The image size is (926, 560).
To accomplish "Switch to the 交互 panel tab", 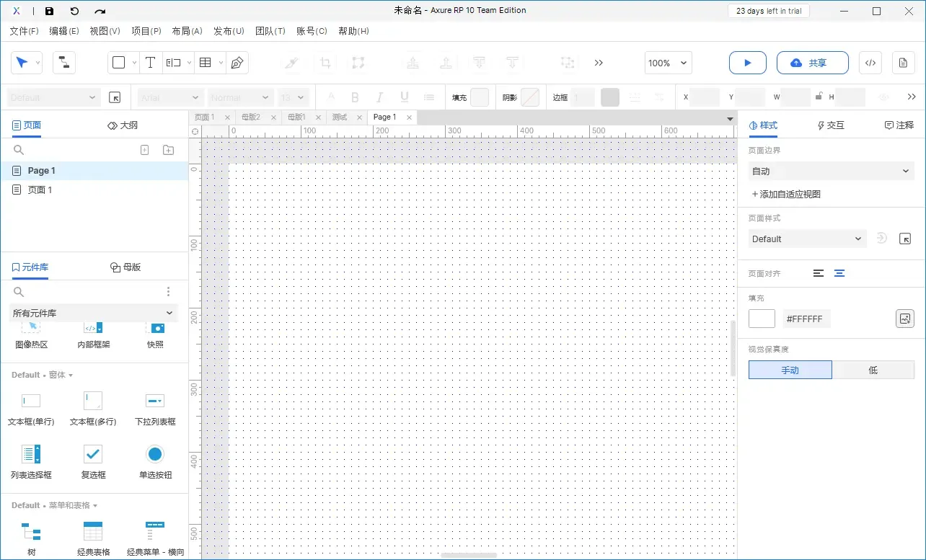I will (x=830, y=125).
